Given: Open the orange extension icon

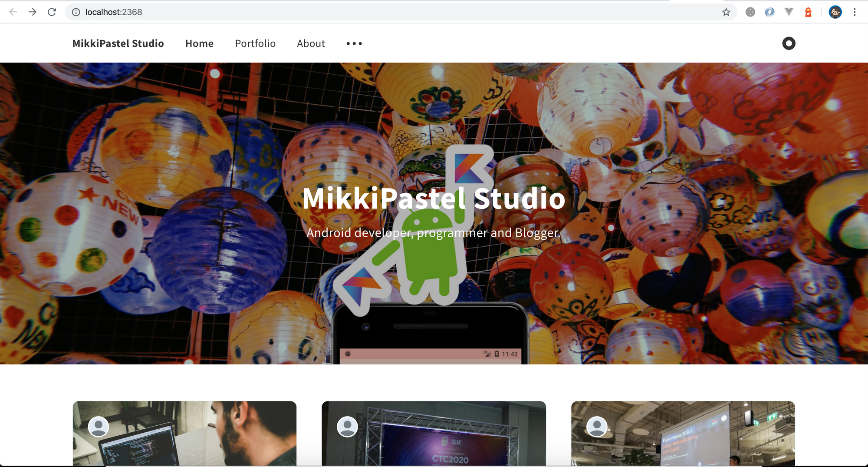Looking at the screenshot, I should [808, 12].
